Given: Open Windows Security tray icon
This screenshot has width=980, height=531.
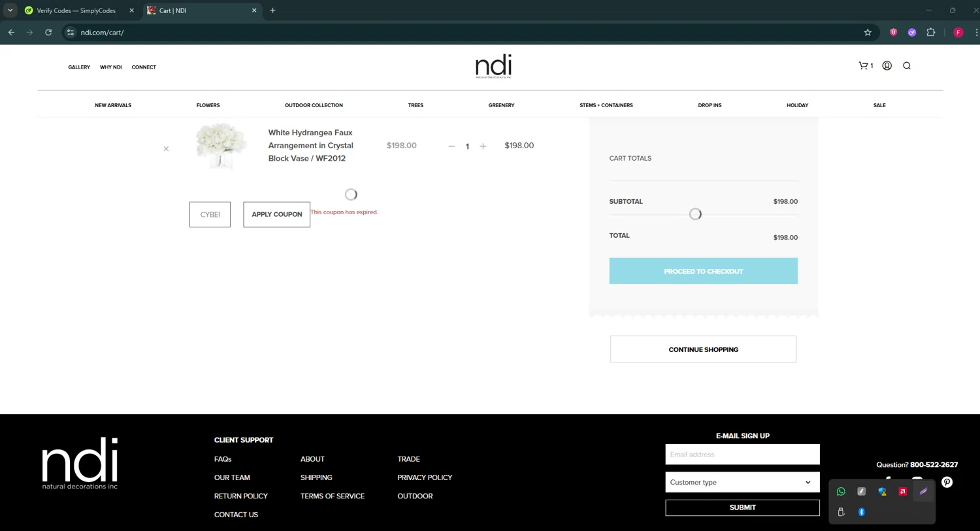Looking at the screenshot, I should (x=882, y=491).
